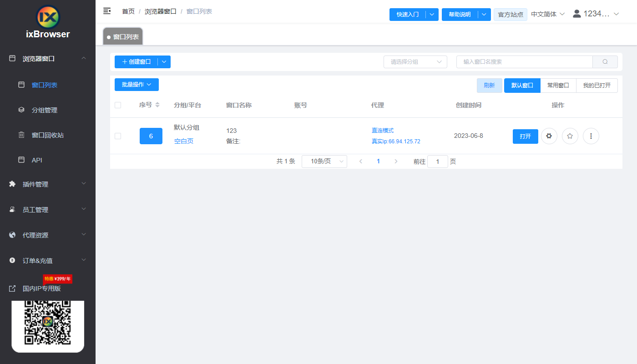Image resolution: width=637 pixels, height=364 pixels.
Task: Expand the 批量操作 dropdown
Action: tap(136, 85)
